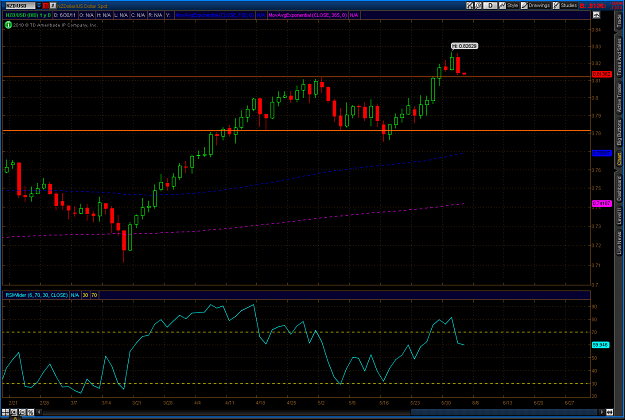Viewport: 625px width, 420px height.
Task: Click the red exclamation alert icon
Action: coord(46,6)
